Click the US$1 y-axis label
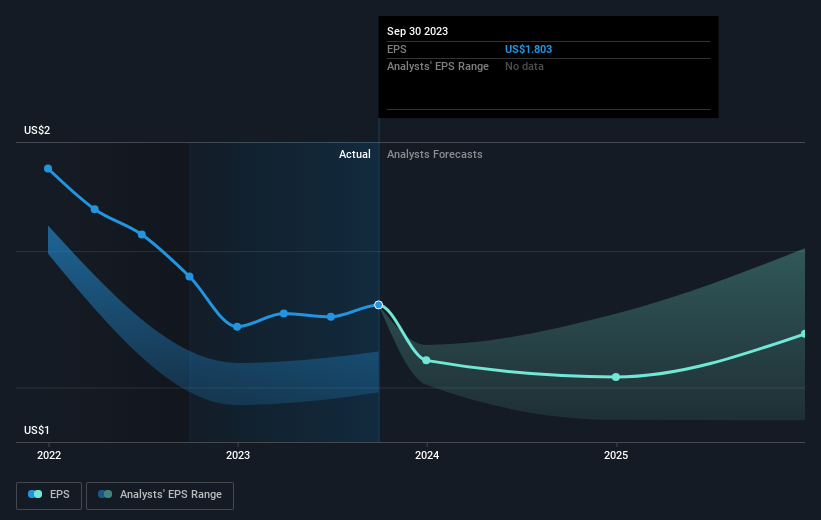 [37, 430]
